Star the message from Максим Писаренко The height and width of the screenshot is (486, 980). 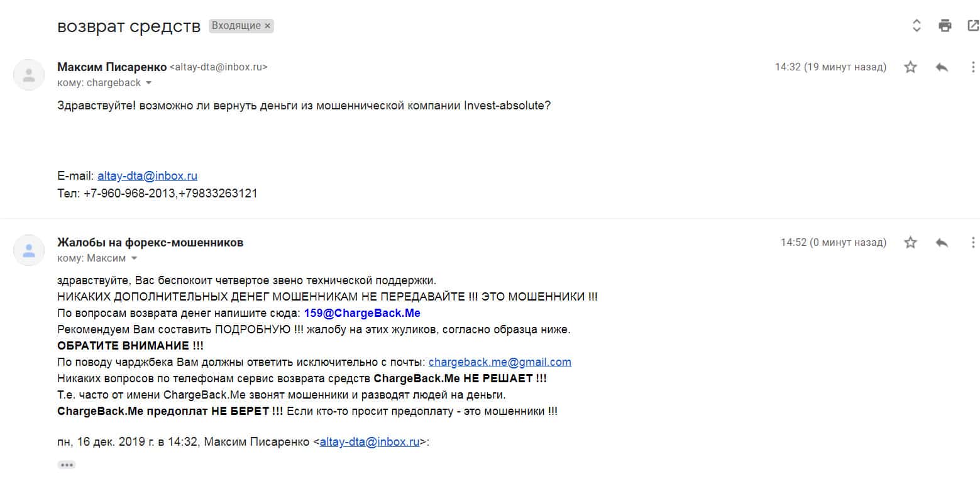910,67
